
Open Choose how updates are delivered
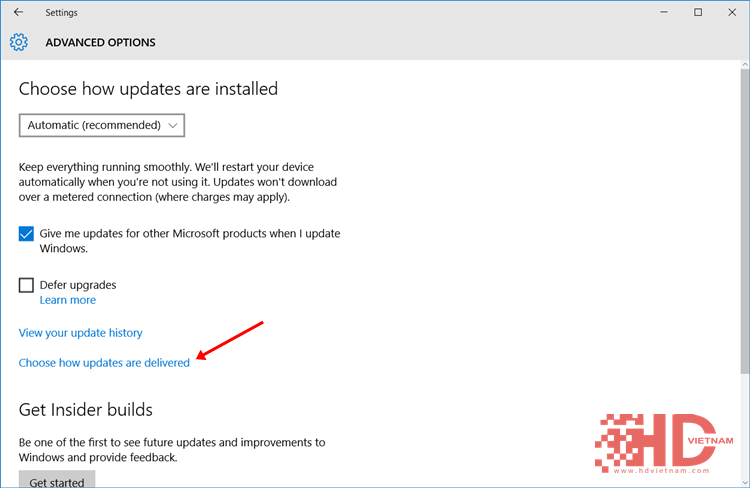(104, 363)
